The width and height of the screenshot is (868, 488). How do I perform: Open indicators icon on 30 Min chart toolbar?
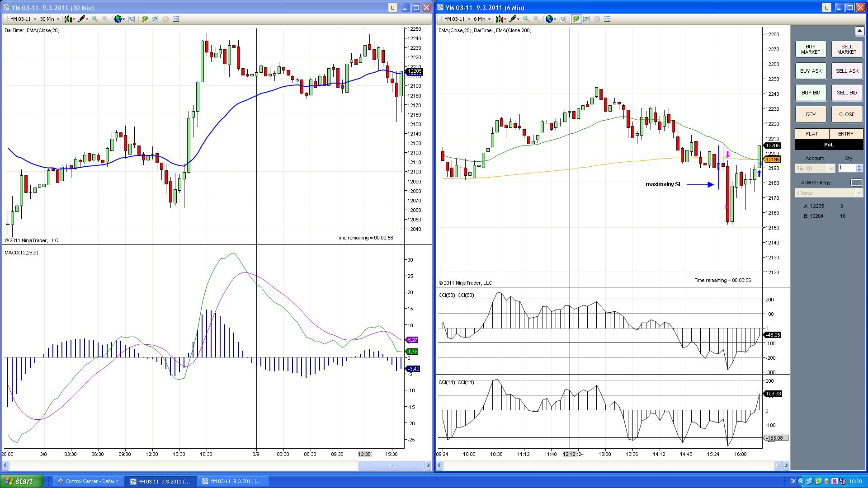point(155,19)
